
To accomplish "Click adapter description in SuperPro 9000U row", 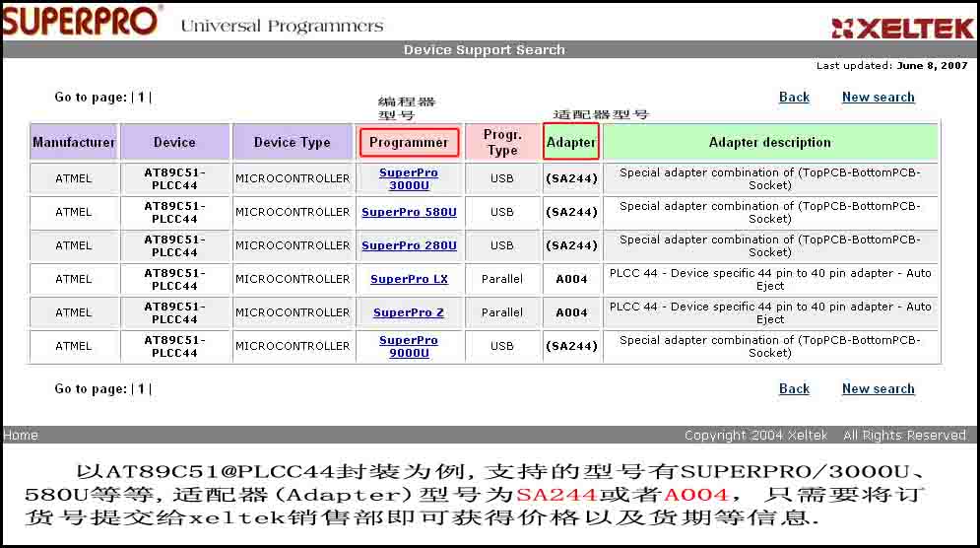I will (x=770, y=347).
